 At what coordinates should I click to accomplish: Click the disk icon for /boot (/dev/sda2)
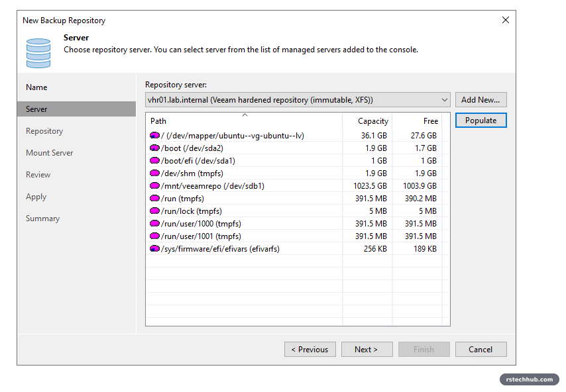(x=154, y=148)
